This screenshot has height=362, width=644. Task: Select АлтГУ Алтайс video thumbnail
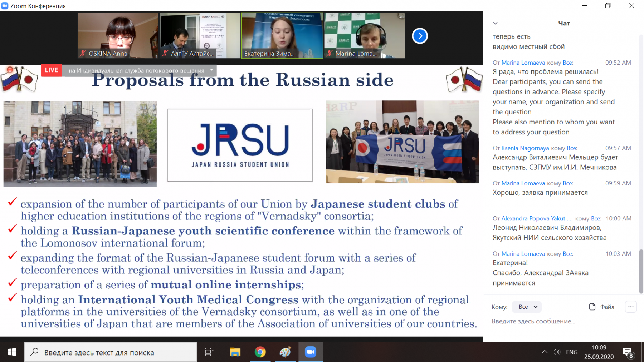(x=200, y=36)
